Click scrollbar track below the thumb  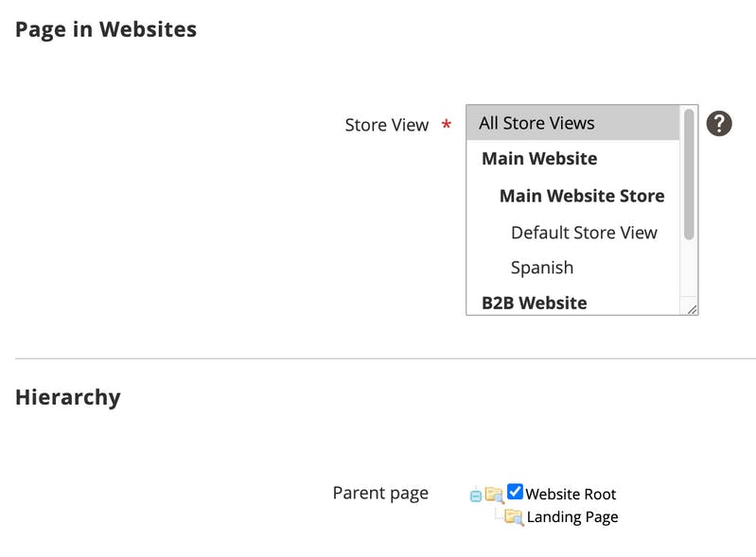point(689,268)
